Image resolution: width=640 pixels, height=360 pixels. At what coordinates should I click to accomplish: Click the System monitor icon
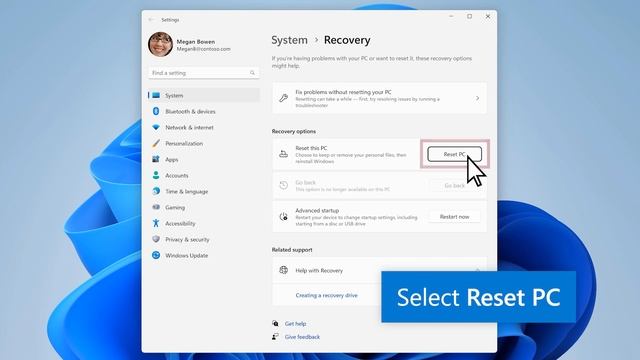pos(156,96)
